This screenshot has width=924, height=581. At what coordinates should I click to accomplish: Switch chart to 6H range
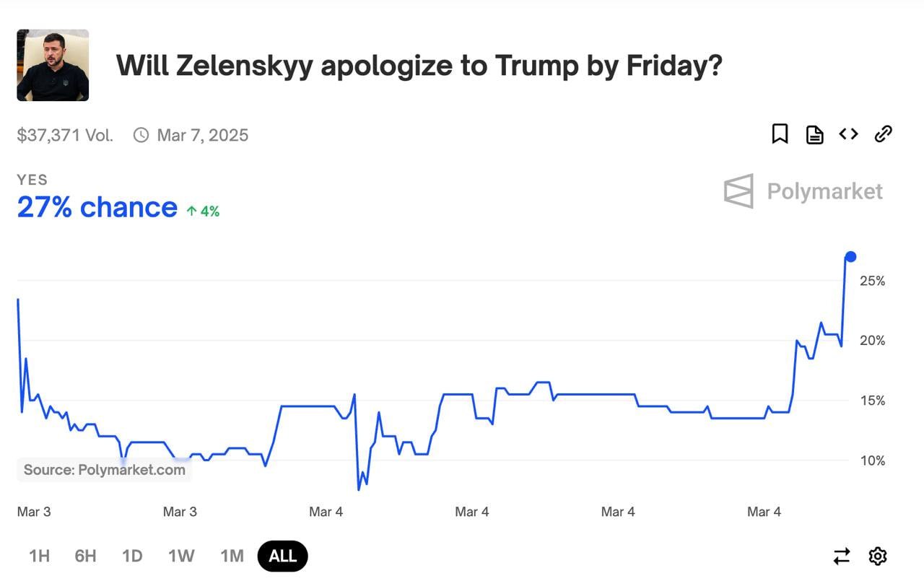(85, 556)
